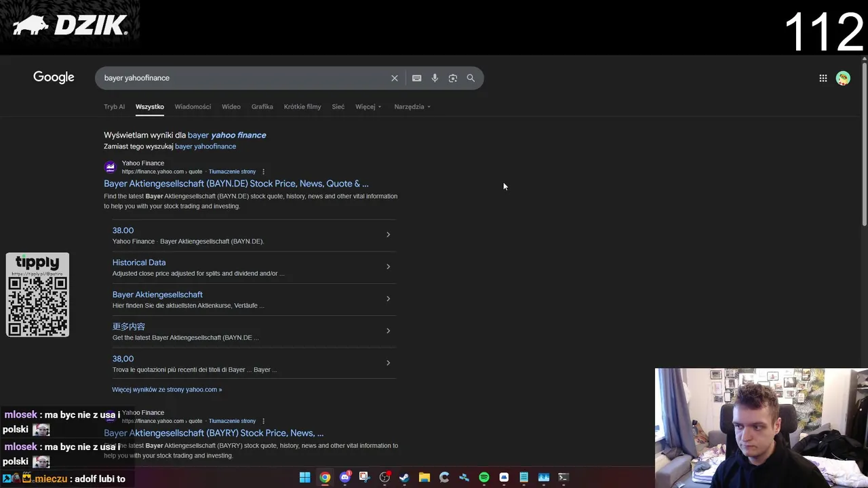This screenshot has width=868, height=488.
Task: Open the Google account avatar menu
Action: [843, 78]
